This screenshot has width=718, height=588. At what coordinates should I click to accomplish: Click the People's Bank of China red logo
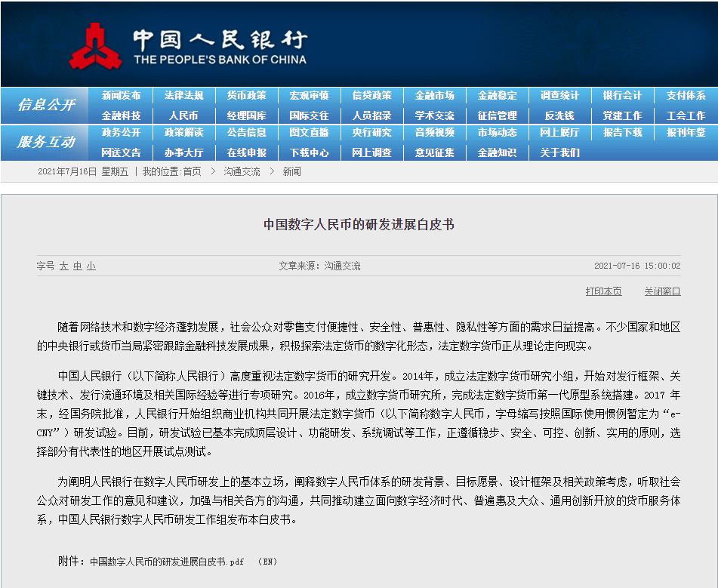coord(95,46)
